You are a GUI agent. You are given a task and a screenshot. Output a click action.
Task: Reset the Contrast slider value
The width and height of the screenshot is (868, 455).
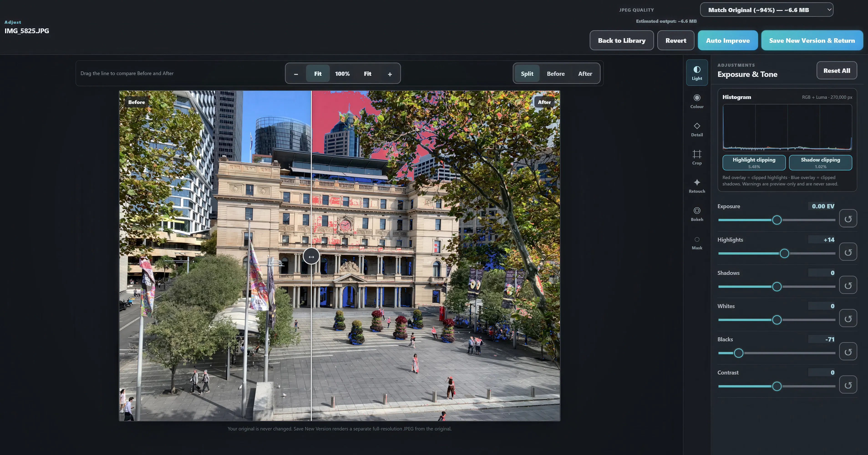pyautogui.click(x=848, y=385)
